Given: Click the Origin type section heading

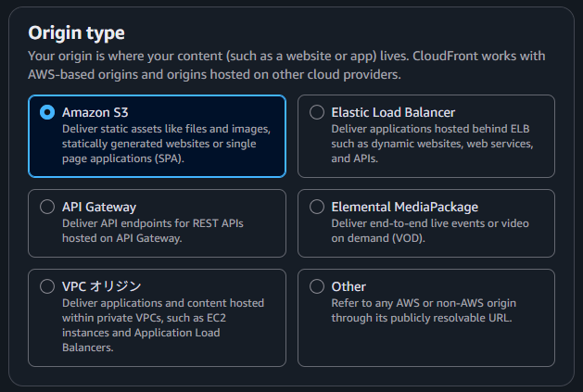Looking at the screenshot, I should (77, 33).
